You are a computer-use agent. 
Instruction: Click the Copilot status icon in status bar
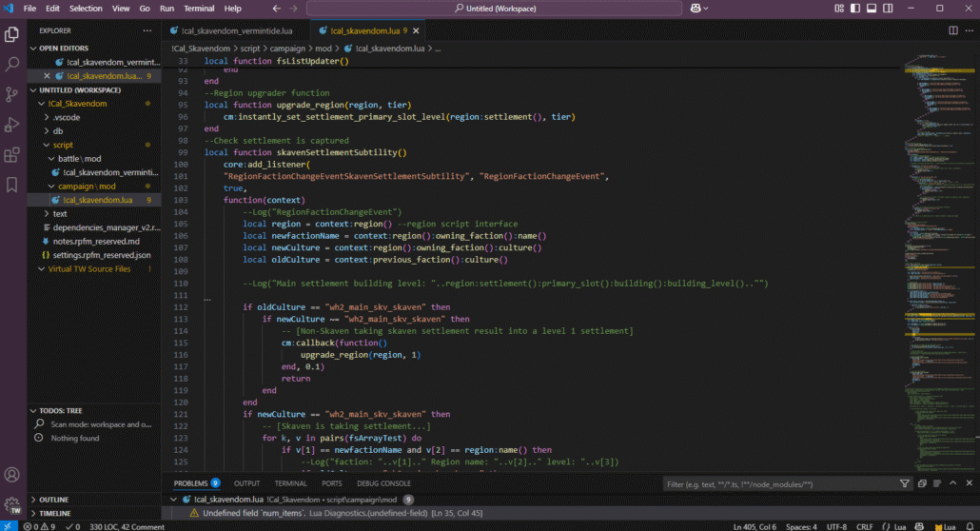click(919, 526)
